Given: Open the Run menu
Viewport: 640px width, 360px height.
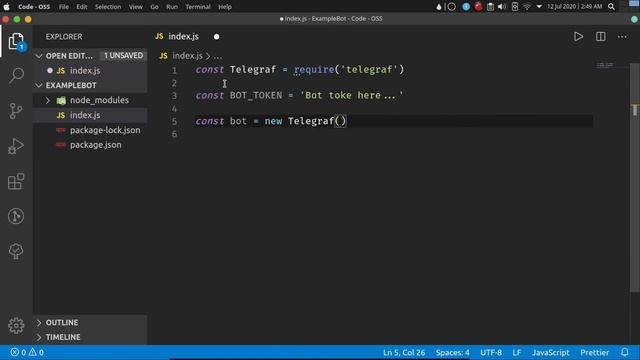Looking at the screenshot, I should 172,7.
